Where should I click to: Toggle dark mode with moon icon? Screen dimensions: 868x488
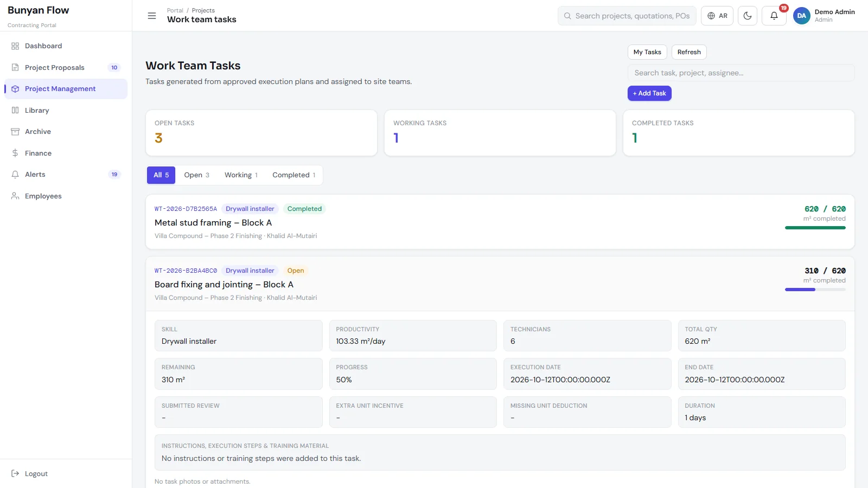coord(748,16)
